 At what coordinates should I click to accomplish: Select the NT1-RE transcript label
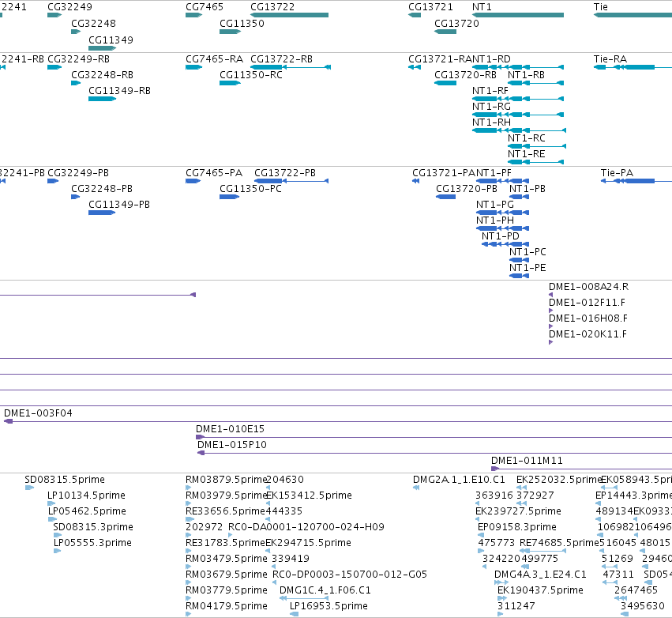[526, 154]
